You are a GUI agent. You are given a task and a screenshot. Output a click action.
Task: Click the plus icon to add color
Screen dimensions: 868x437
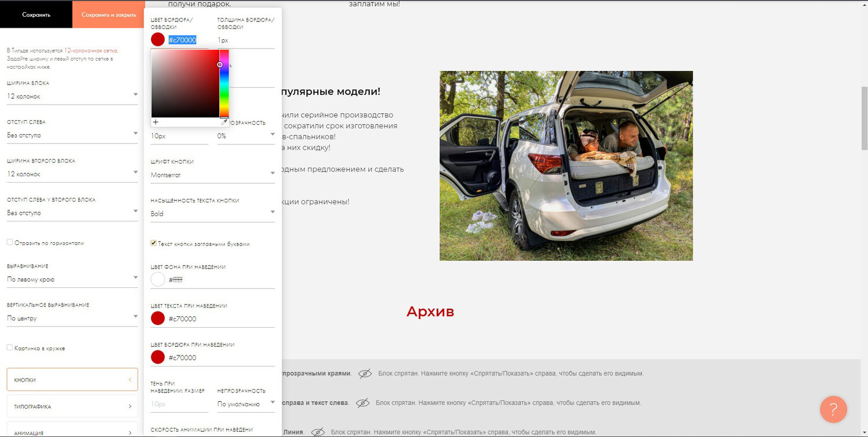(x=156, y=122)
